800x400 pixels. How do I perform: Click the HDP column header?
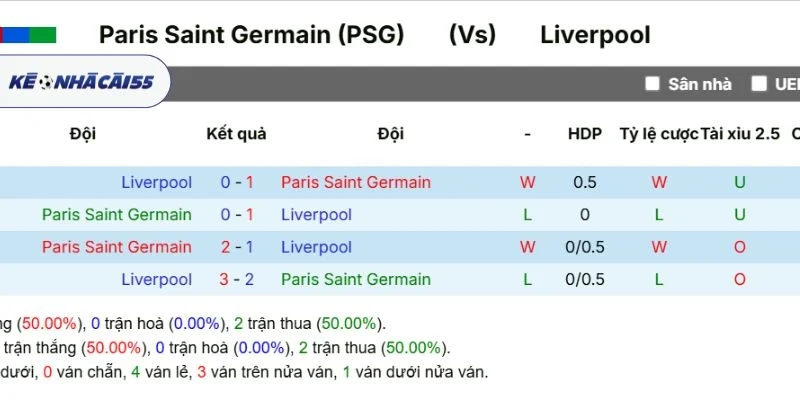click(x=585, y=134)
